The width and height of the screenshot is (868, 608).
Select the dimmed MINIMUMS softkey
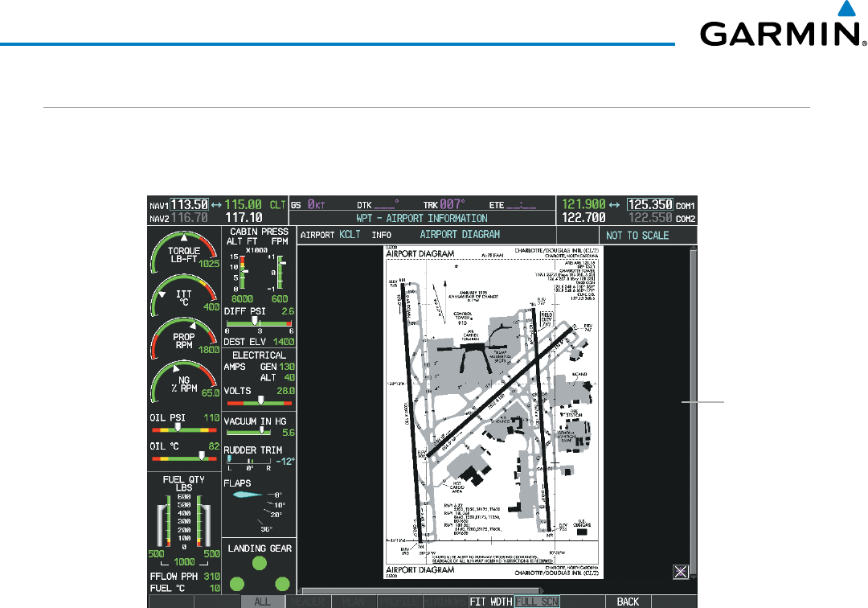pyautogui.click(x=445, y=602)
